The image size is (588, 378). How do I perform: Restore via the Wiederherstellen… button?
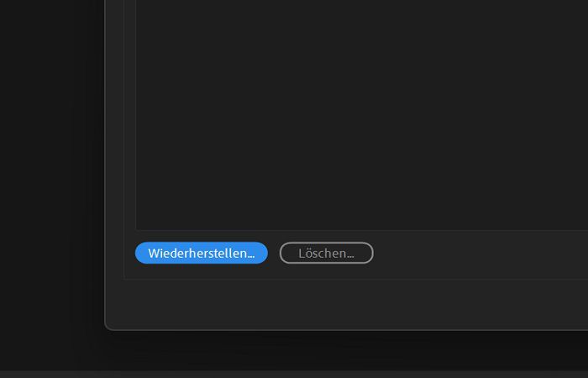202,253
